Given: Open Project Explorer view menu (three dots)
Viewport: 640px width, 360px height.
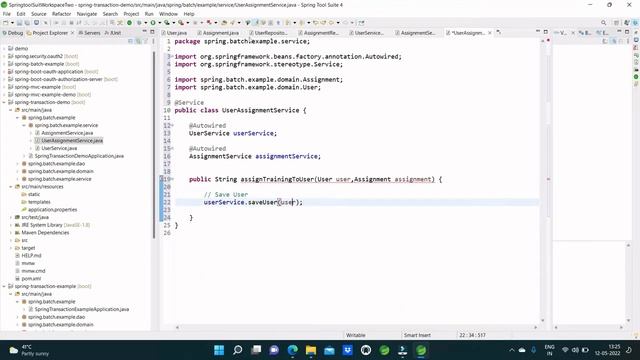Looking at the screenshot, I should 153,41.
